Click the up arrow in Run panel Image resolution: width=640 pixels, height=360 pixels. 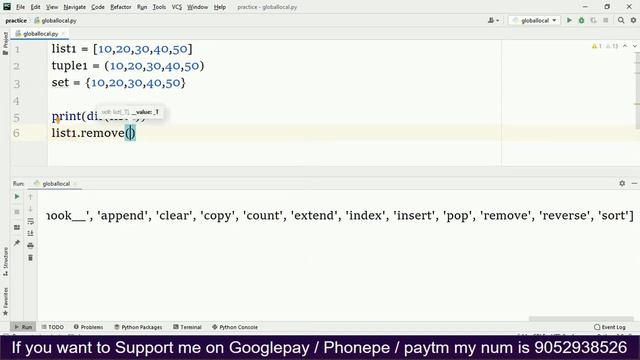coord(30,197)
